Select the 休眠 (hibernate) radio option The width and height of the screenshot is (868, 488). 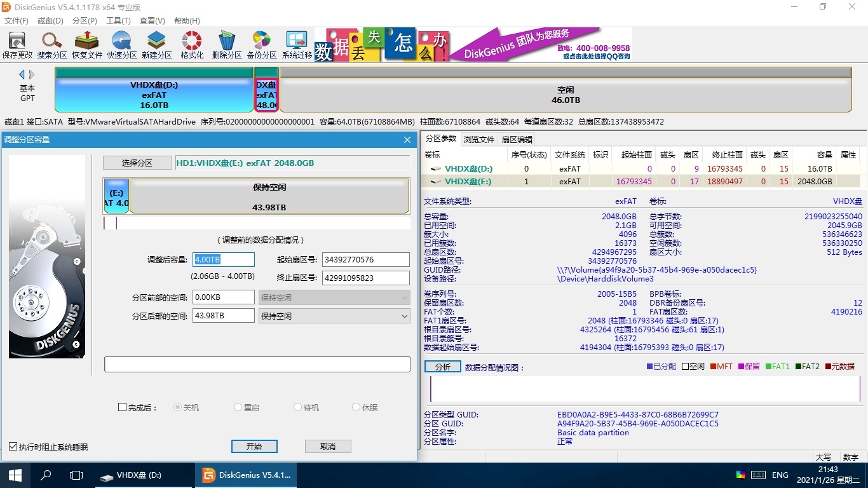356,407
